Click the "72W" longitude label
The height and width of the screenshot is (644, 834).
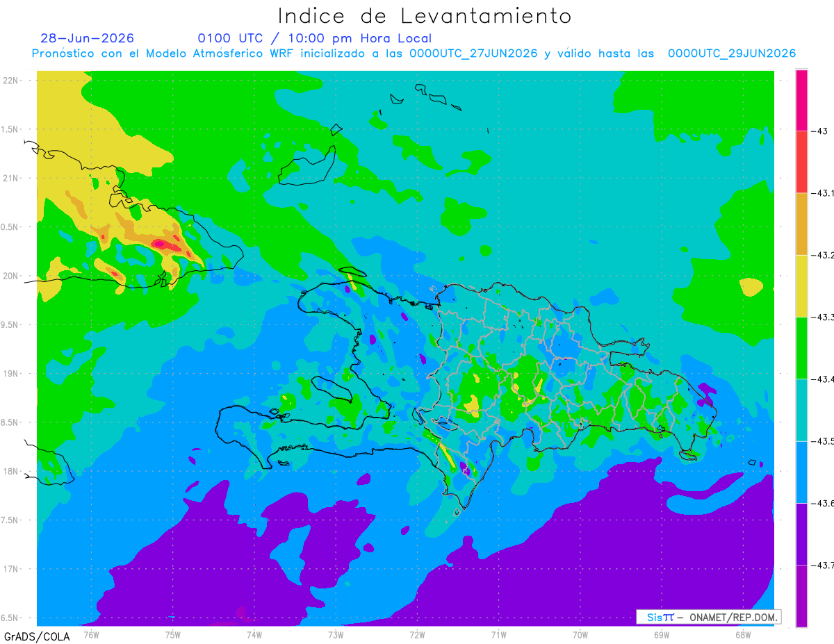[417, 634]
